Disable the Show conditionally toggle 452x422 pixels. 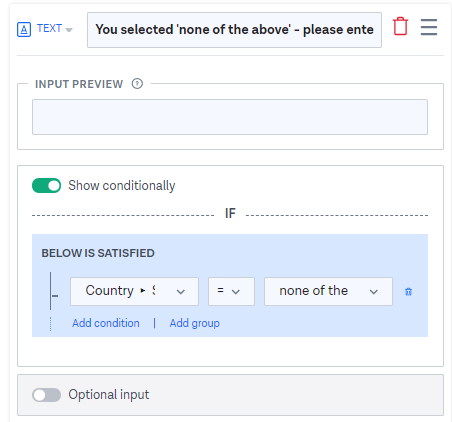pos(46,186)
